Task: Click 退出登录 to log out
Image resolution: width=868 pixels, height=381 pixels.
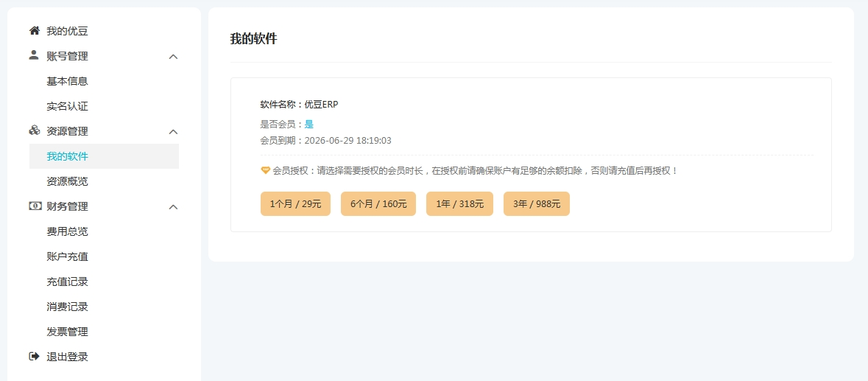Action: click(67, 357)
